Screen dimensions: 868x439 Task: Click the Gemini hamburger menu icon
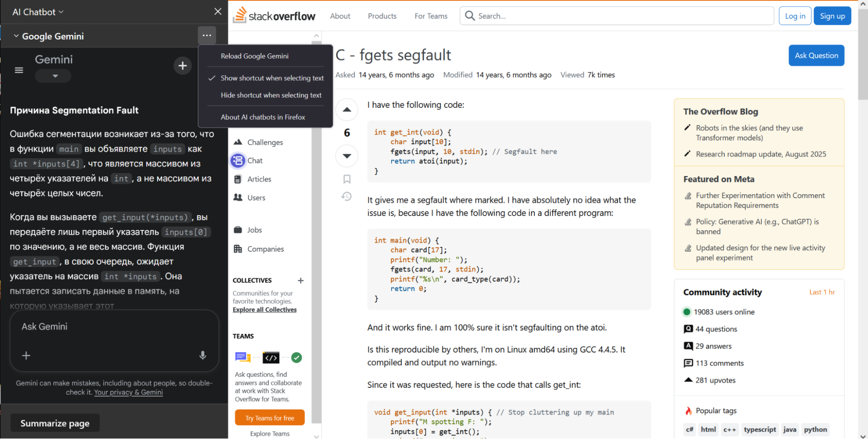(19, 70)
